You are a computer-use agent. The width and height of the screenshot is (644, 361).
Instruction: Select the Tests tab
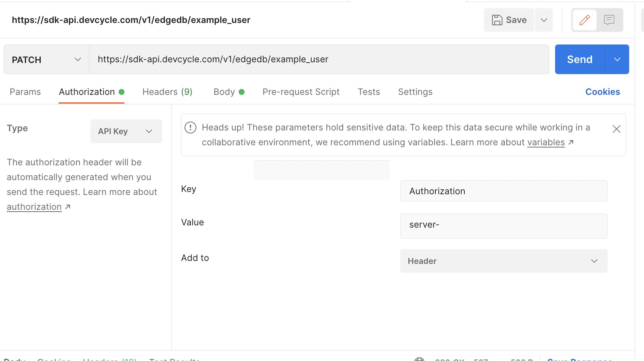click(x=369, y=92)
